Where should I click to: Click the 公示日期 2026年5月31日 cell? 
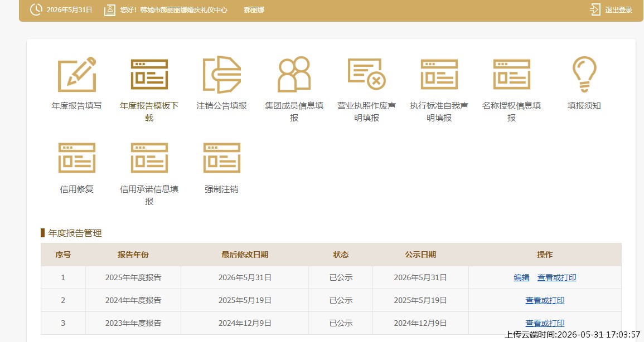click(x=420, y=277)
